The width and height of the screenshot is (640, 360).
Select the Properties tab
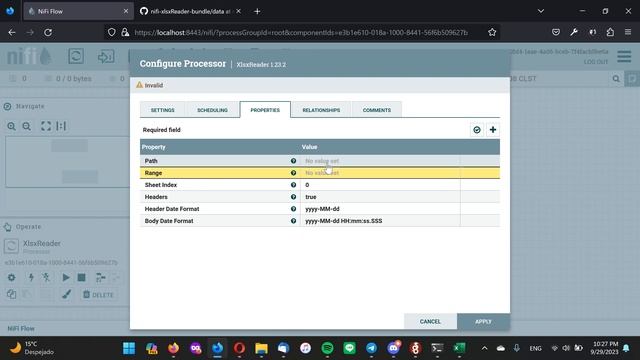(x=265, y=110)
